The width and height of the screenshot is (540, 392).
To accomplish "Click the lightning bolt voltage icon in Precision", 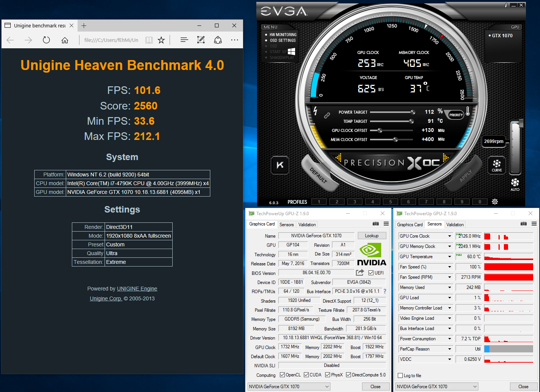I will coord(315,110).
